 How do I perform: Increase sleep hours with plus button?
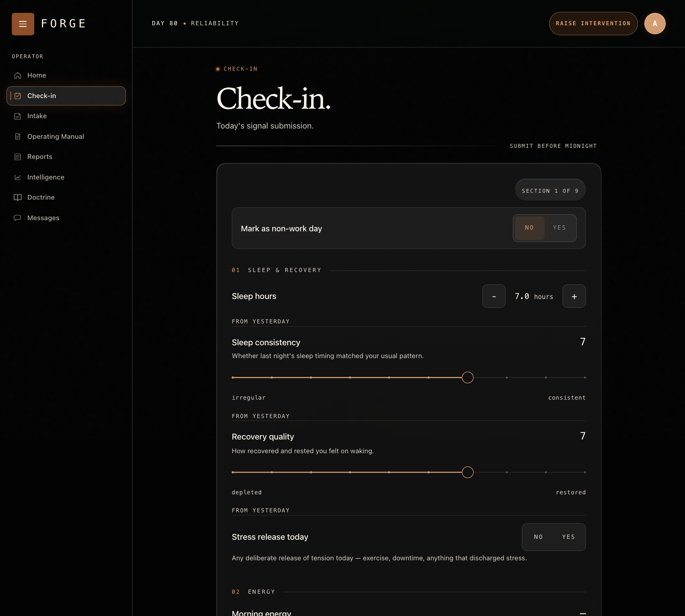(574, 296)
